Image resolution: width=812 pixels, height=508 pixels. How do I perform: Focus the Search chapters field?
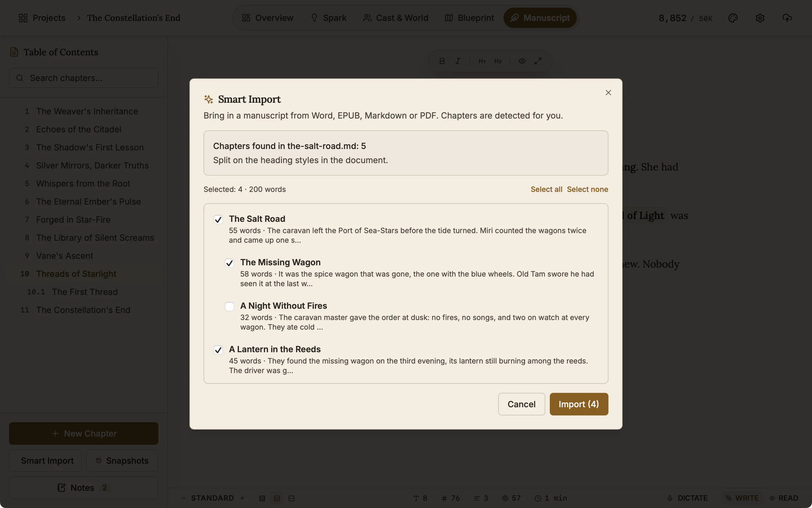[x=83, y=78]
